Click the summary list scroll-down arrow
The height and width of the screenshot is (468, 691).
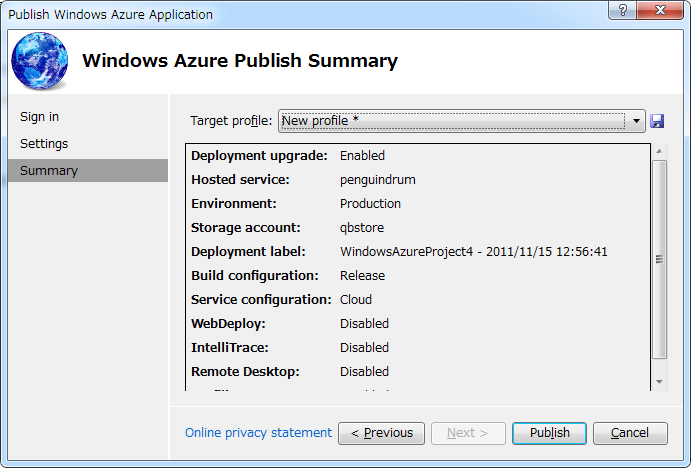(x=659, y=381)
